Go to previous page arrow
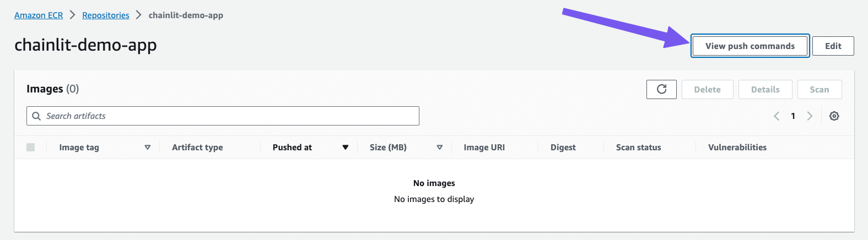 777,116
